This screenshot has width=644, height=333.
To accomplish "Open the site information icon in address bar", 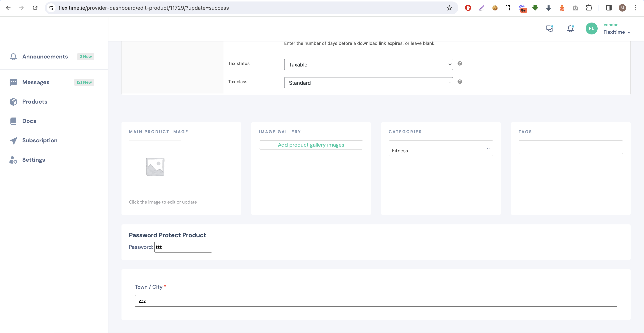I will (51, 8).
